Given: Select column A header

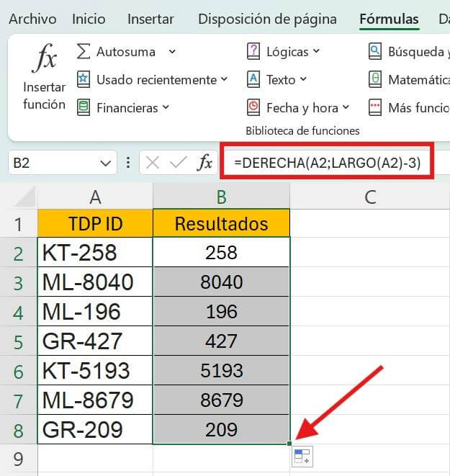Looking at the screenshot, I should (95, 197).
